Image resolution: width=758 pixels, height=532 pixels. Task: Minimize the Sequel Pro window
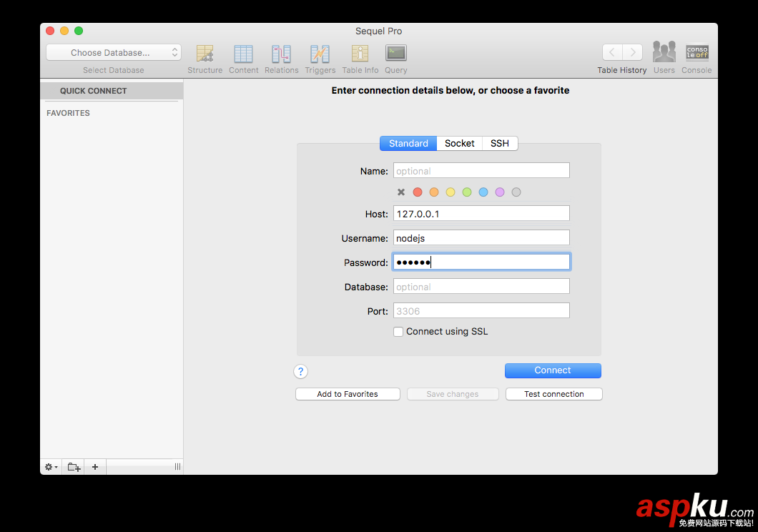coord(64,31)
